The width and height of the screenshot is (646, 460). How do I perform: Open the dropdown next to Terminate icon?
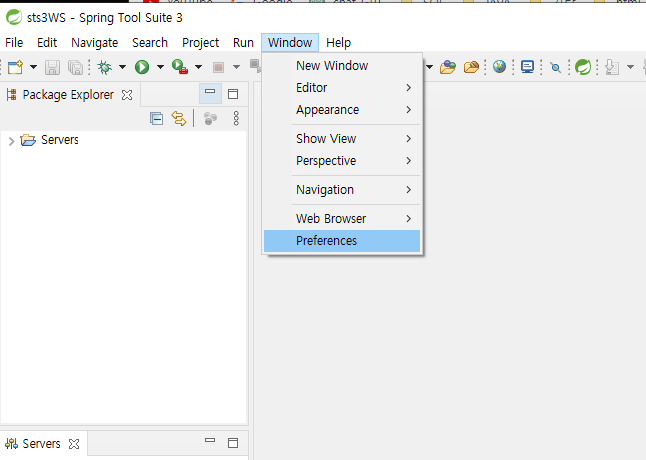(236, 67)
